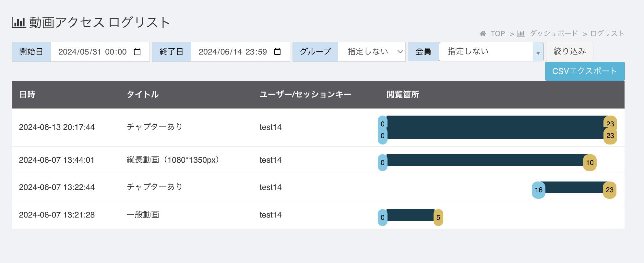Click test14 user in 縦長動画 row

(270, 160)
